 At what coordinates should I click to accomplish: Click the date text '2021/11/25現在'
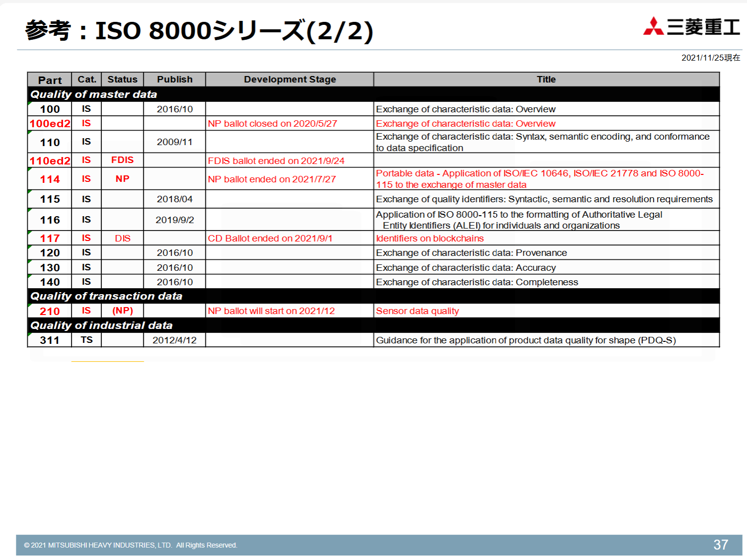click(x=711, y=58)
